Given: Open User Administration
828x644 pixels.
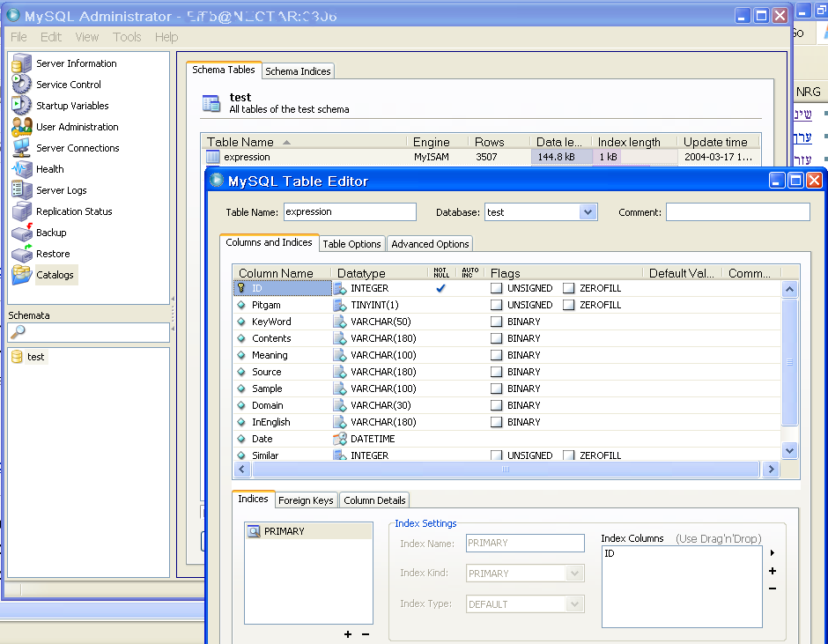Looking at the screenshot, I should (75, 127).
